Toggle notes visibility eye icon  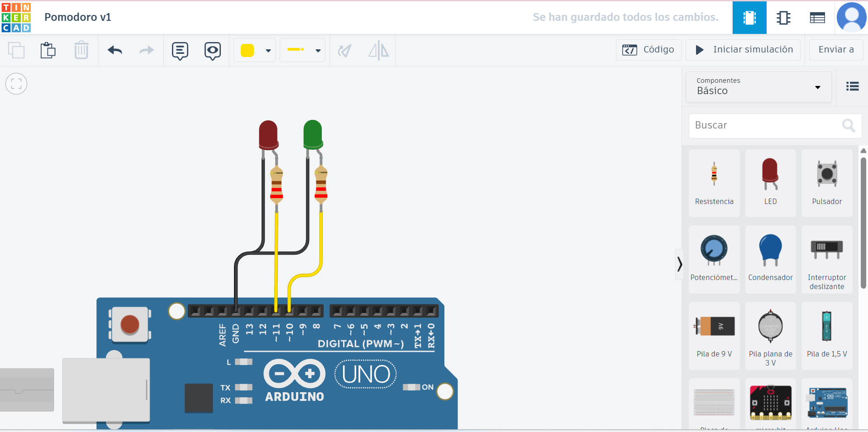coord(212,51)
